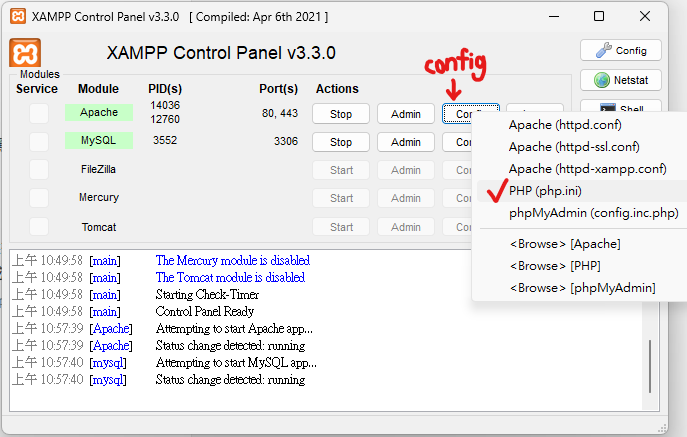Click the Tomcat module name
This screenshot has height=437, width=687.
pos(99,227)
